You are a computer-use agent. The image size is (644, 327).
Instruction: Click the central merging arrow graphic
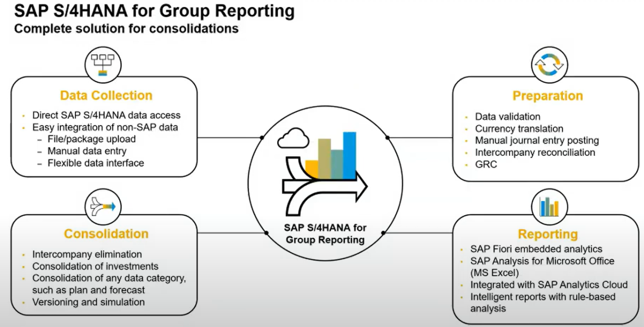coord(325,185)
